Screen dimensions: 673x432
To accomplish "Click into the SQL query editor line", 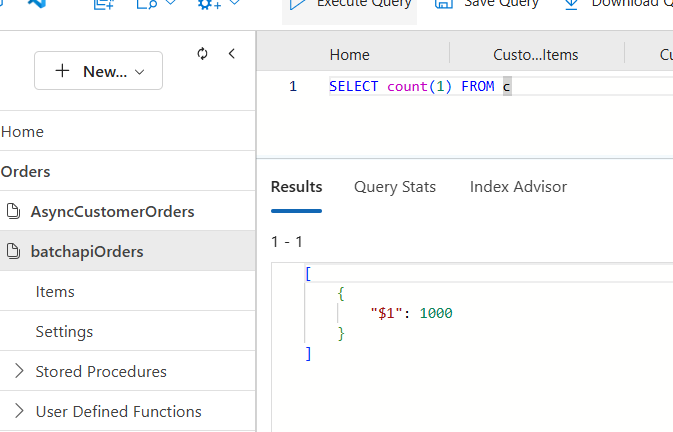I will click(x=500, y=86).
